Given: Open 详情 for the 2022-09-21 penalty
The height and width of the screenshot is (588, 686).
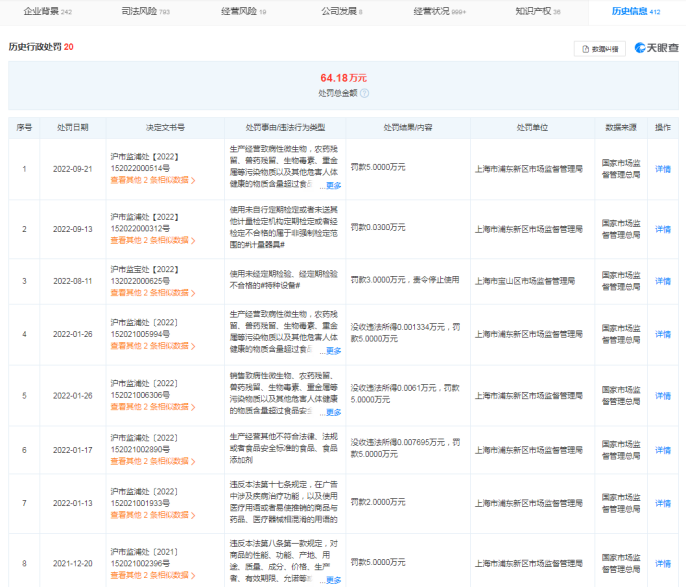Looking at the screenshot, I should coord(662,168).
